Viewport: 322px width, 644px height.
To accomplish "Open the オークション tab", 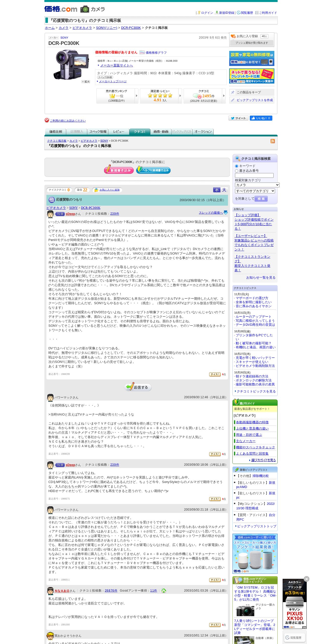I will tap(203, 132).
